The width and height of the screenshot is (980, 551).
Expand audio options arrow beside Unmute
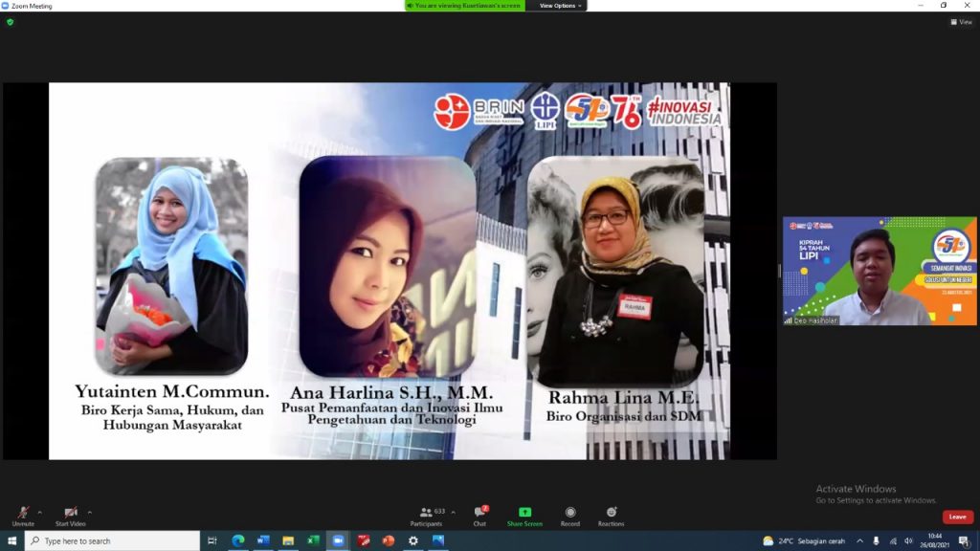(39, 512)
